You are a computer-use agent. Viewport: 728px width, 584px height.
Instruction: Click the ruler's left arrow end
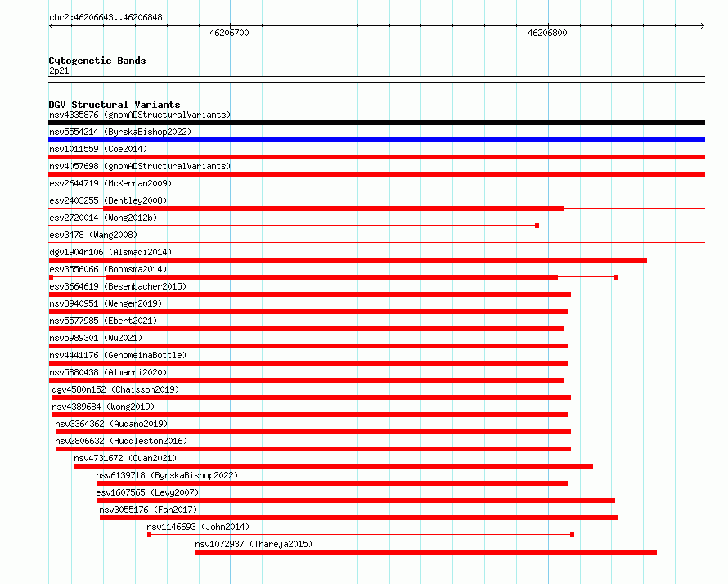51,26
